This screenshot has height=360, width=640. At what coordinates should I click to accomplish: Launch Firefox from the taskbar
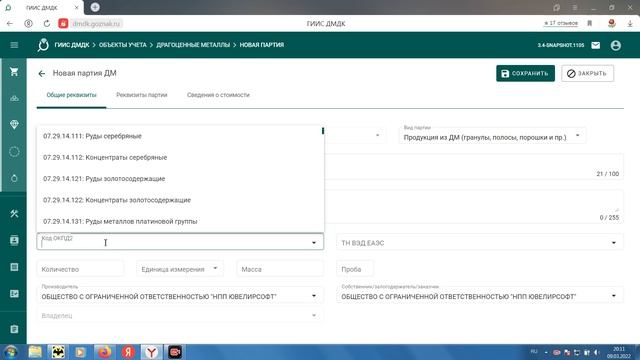click(x=104, y=352)
